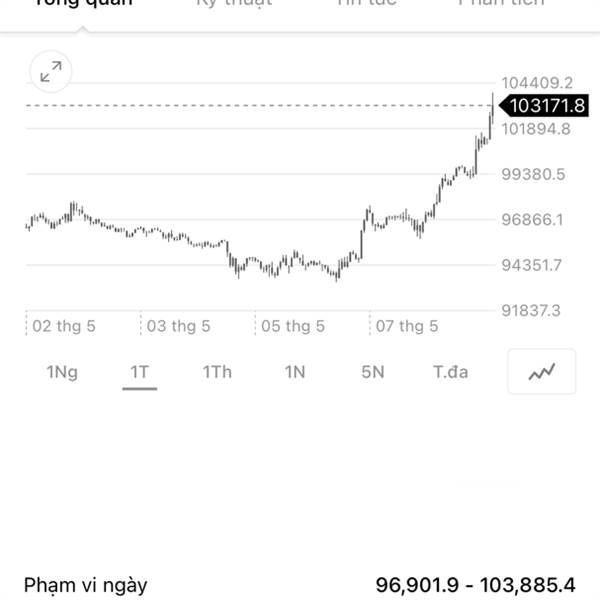Open the chart type line icon
600x600 pixels.
pyautogui.click(x=541, y=371)
